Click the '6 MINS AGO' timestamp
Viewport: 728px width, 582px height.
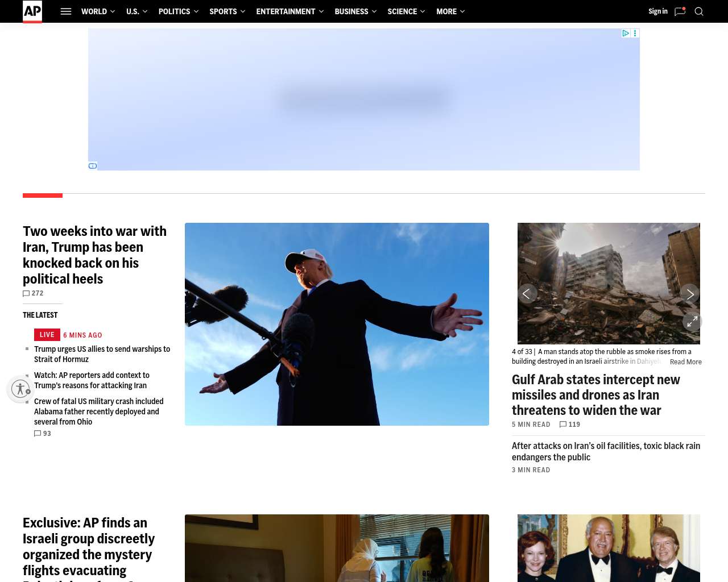[82, 335]
